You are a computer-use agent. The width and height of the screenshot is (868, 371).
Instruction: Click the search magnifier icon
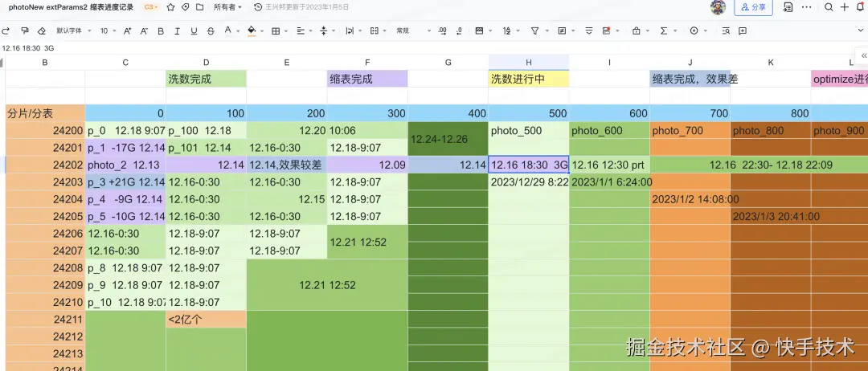(829, 7)
